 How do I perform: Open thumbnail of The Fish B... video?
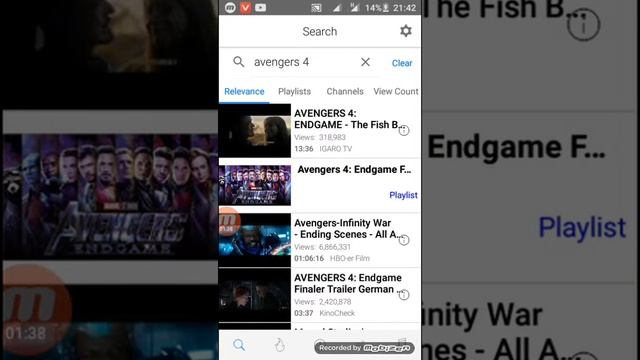tap(255, 131)
